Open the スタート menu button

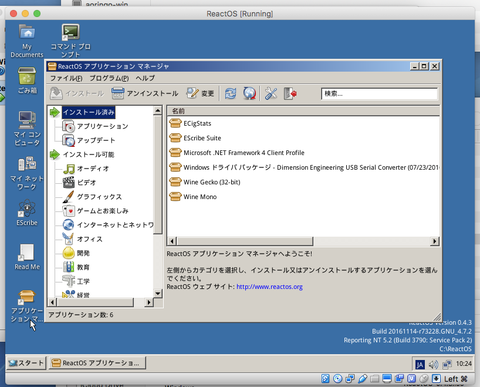point(26,363)
